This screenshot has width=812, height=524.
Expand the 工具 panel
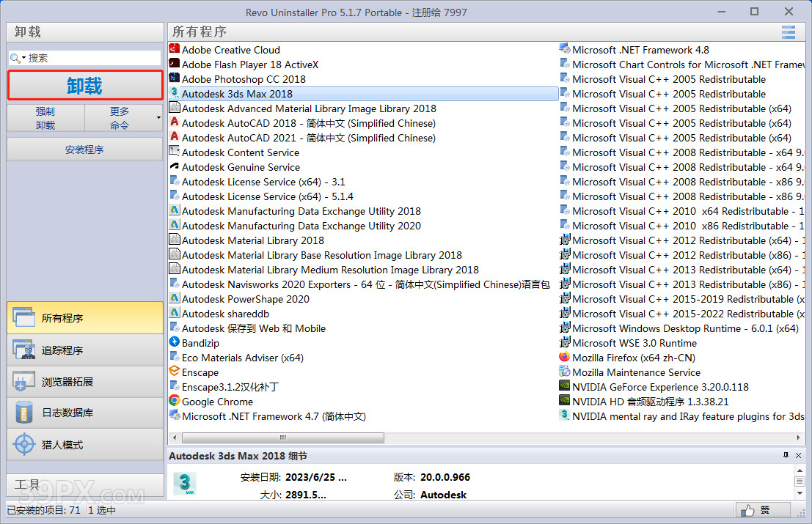coord(85,485)
